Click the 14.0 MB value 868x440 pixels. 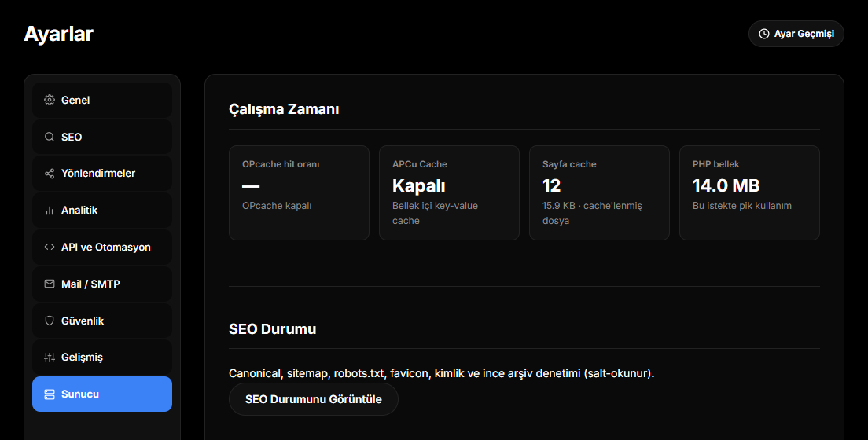726,185
